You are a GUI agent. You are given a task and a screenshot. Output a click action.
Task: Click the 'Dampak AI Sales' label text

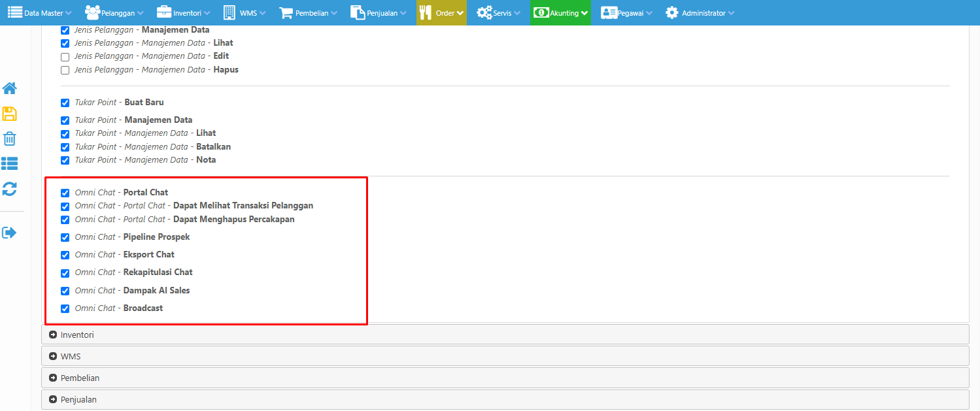[x=157, y=291]
